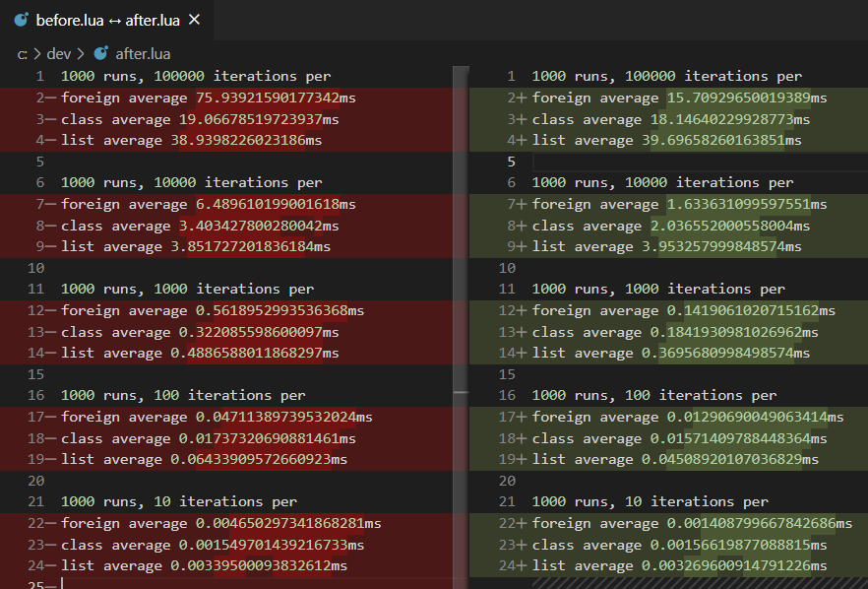Click left '1000 runs, 10 iterations per'
This screenshot has height=589, width=868.
click(x=179, y=502)
